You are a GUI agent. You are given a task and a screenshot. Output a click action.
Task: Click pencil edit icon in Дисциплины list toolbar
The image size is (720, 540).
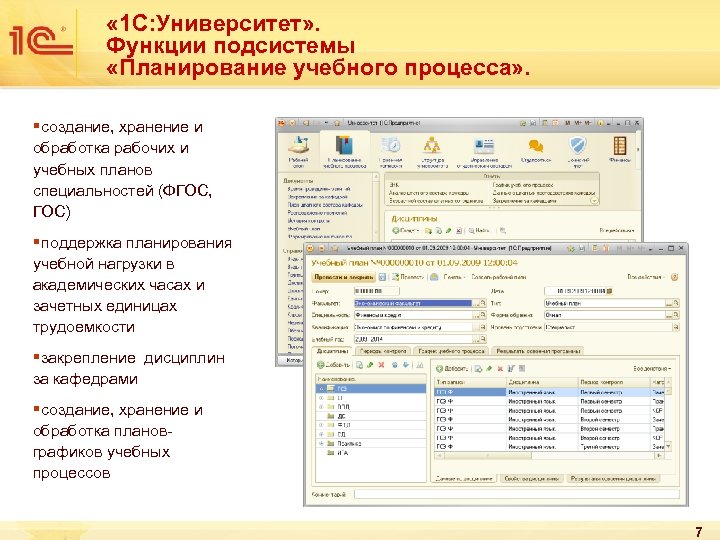tap(448, 231)
